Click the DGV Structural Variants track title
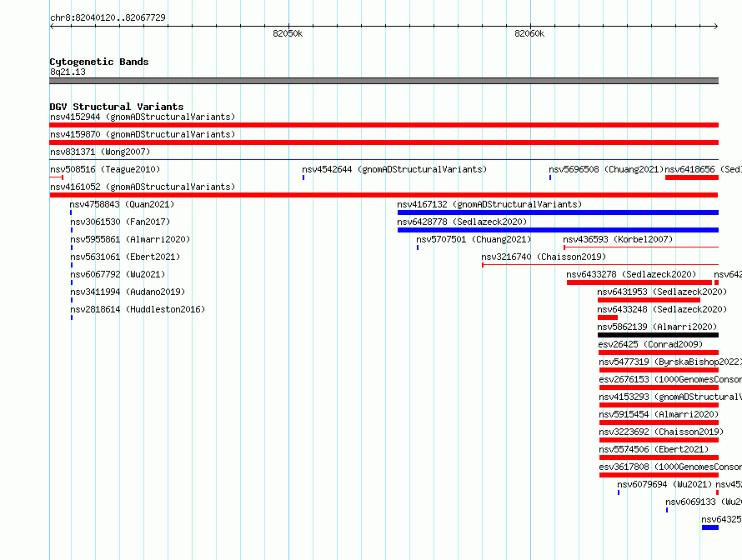The width and height of the screenshot is (742, 560). pyautogui.click(x=117, y=107)
